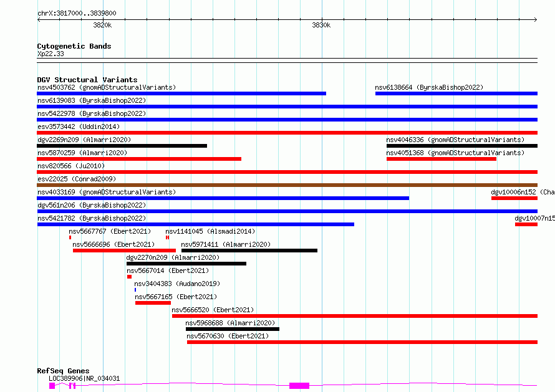The width and height of the screenshot is (555, 392).
Task: Select the dgv2269n209 black variant bar
Action: (x=122, y=146)
